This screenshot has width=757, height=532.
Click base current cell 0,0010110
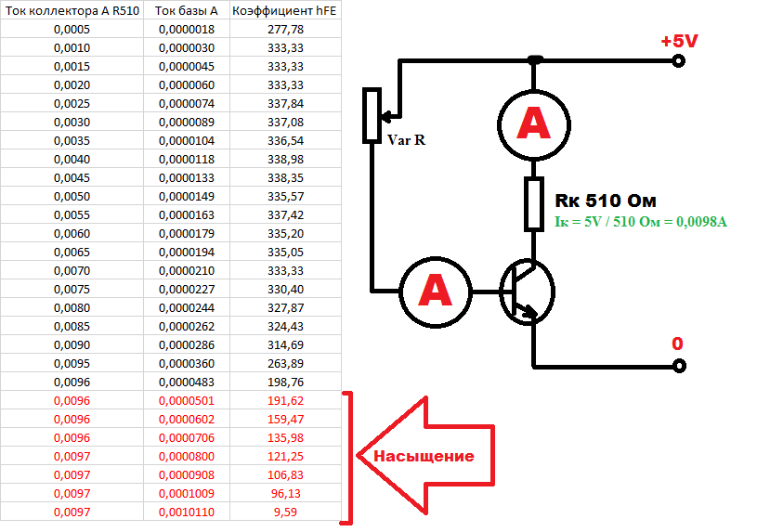coord(189,512)
